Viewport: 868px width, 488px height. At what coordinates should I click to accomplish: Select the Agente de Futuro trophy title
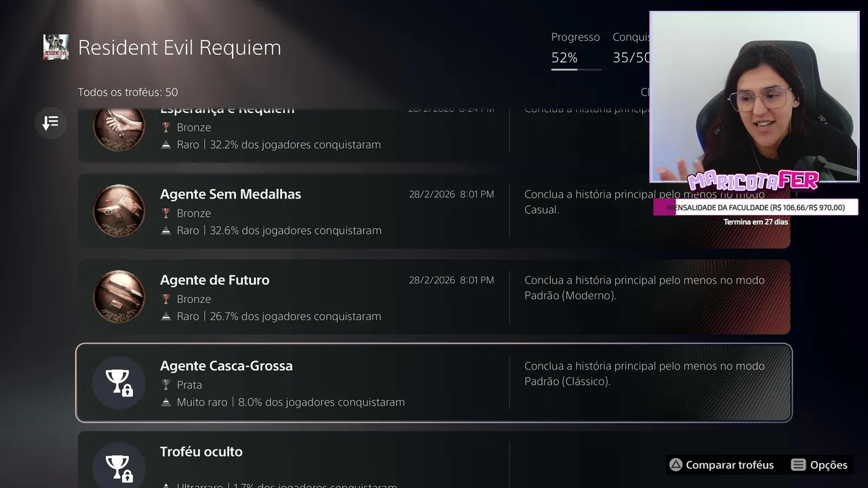tap(215, 280)
